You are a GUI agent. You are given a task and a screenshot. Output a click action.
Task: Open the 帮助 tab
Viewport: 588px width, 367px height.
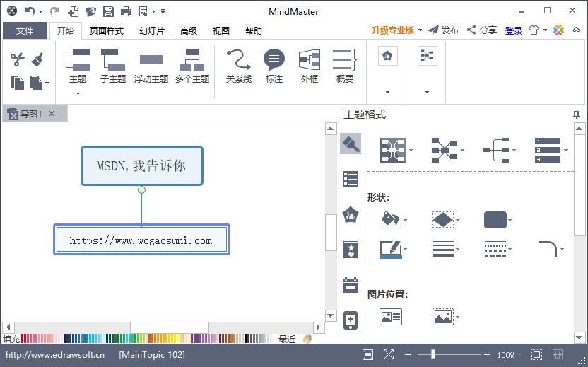tap(254, 31)
